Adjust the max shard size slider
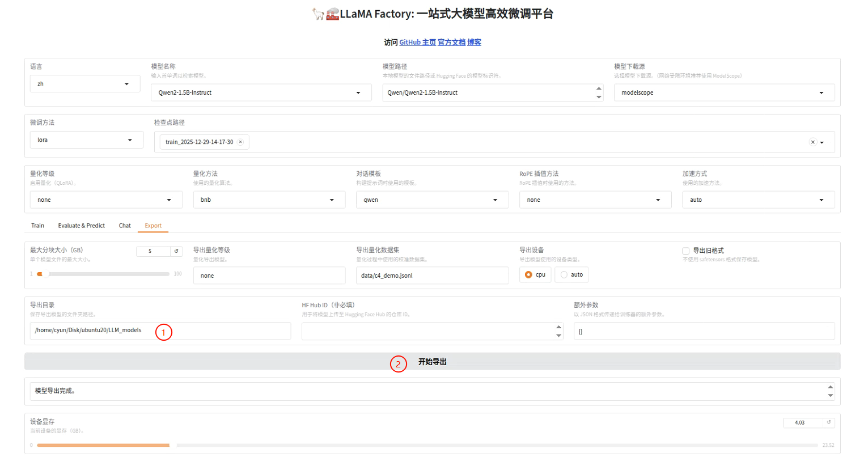The image size is (868, 470). (103, 274)
